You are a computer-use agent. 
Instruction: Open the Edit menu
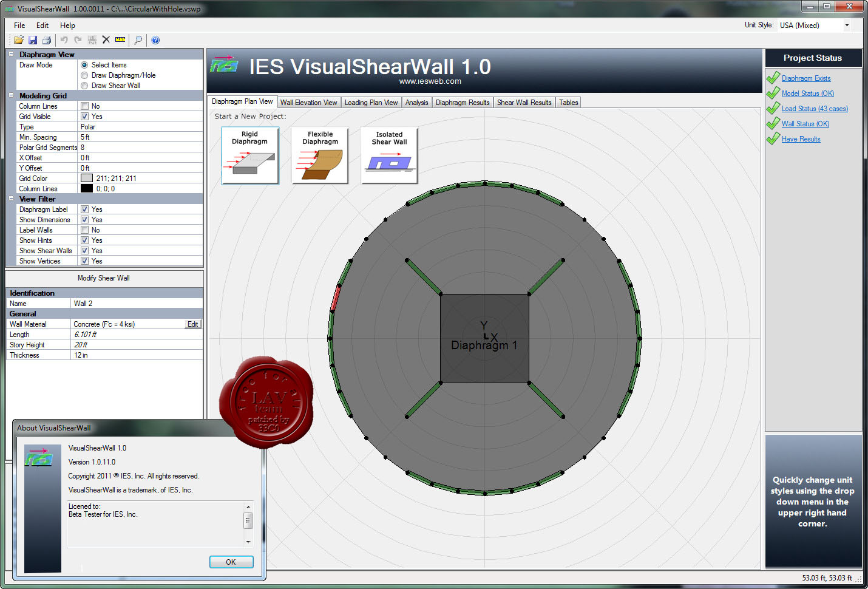point(42,26)
